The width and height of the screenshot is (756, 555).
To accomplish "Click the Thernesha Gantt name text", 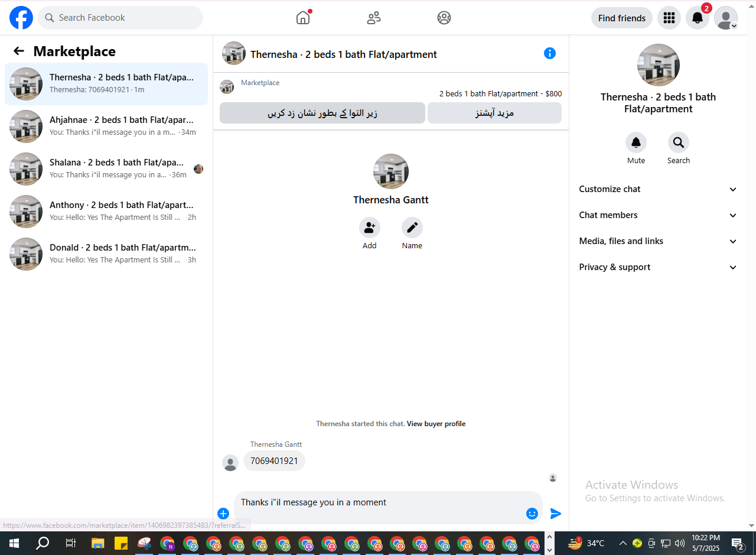I will (x=391, y=200).
